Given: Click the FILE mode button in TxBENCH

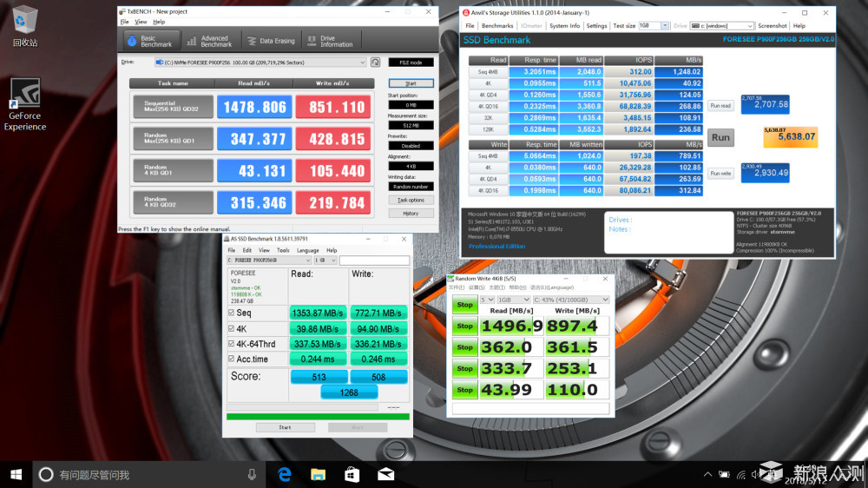Looking at the screenshot, I should 411,63.
